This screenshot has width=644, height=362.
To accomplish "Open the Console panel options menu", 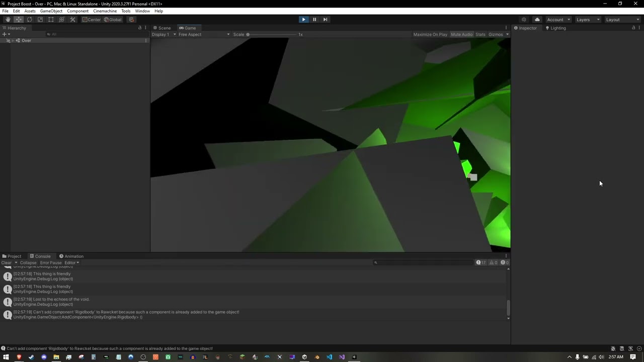I will click(506, 256).
